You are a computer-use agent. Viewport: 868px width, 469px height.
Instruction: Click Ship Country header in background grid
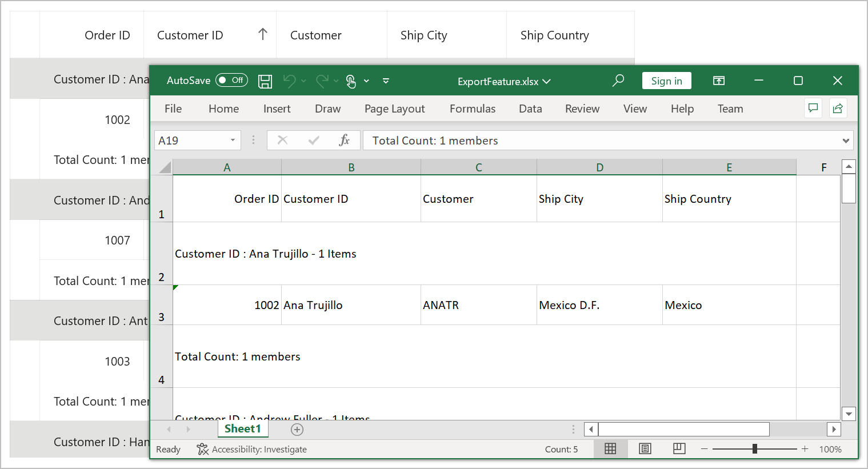click(570, 35)
